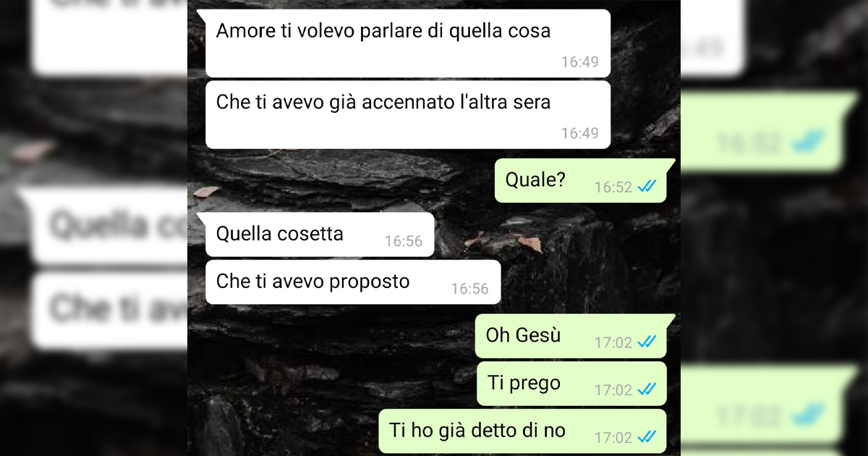Tap the "Oh Gesù" sent message
The image size is (868, 456).
click(573, 336)
